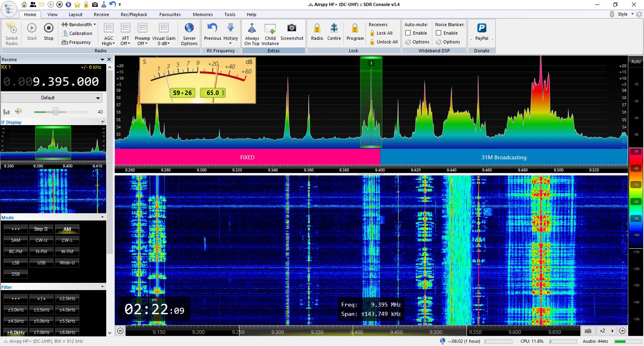
Task: Open the Favourites tab
Action: coord(170,14)
